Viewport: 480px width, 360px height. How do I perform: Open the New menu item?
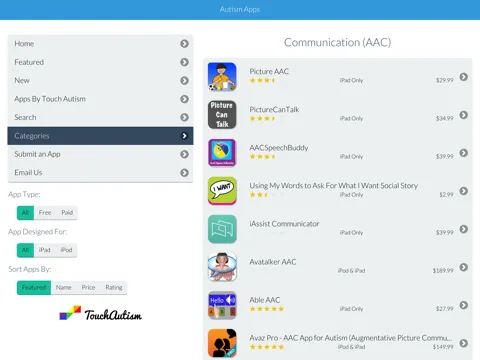click(100, 80)
